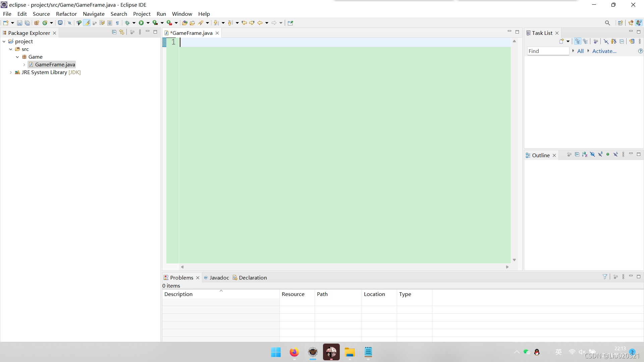
Task: Click the New Java Class icon
Action: [45, 23]
